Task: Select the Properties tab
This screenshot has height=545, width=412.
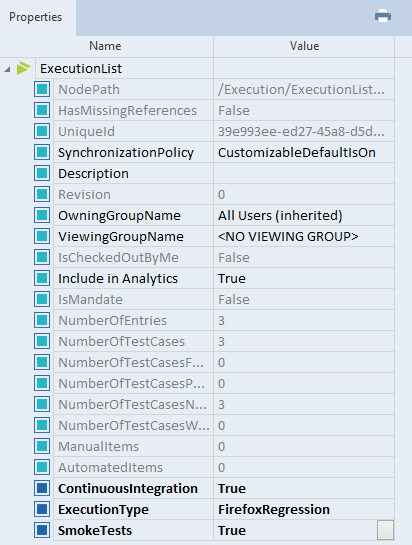Action: pos(35,17)
